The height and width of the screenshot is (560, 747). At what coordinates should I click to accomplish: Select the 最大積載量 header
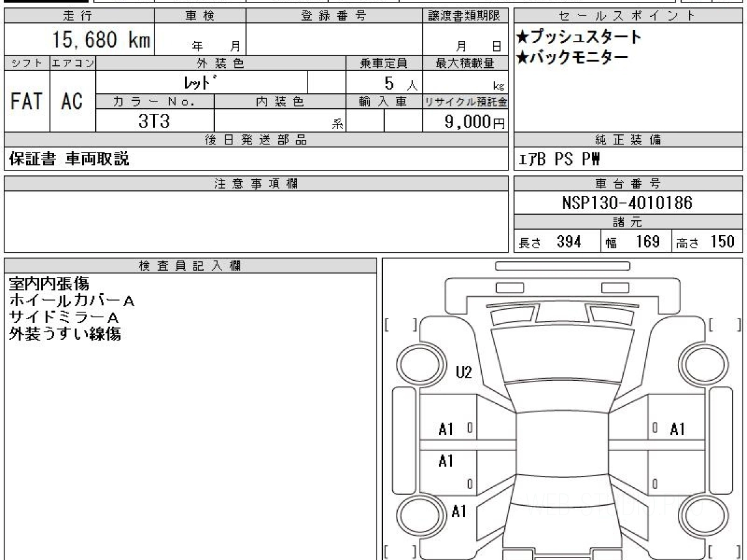click(466, 63)
